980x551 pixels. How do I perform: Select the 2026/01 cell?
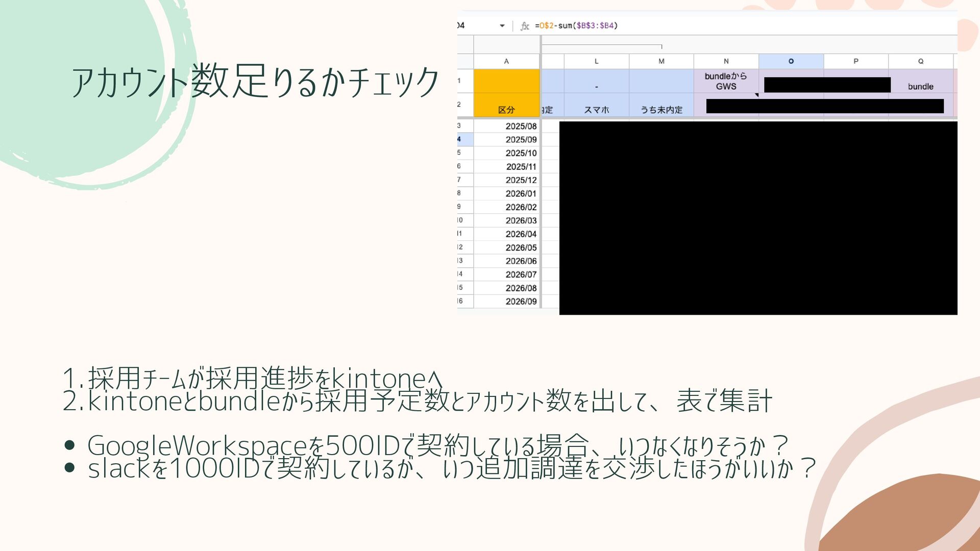506,193
